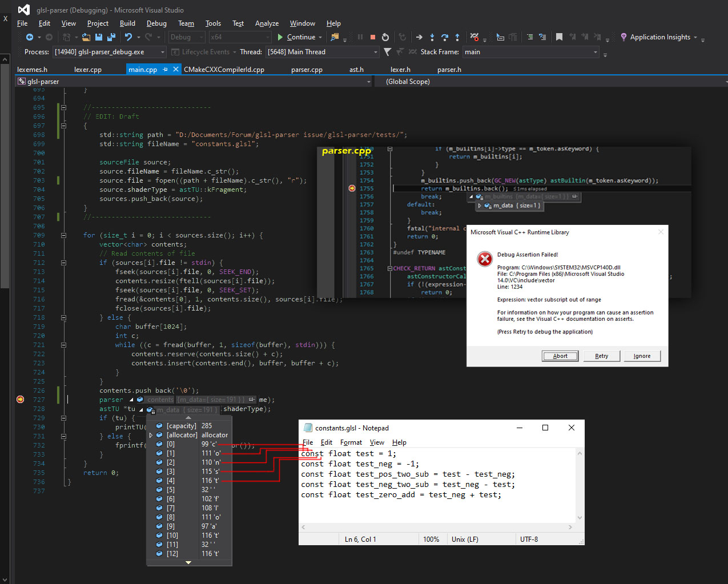
Task: Click the Open File folder icon
Action: [86, 37]
